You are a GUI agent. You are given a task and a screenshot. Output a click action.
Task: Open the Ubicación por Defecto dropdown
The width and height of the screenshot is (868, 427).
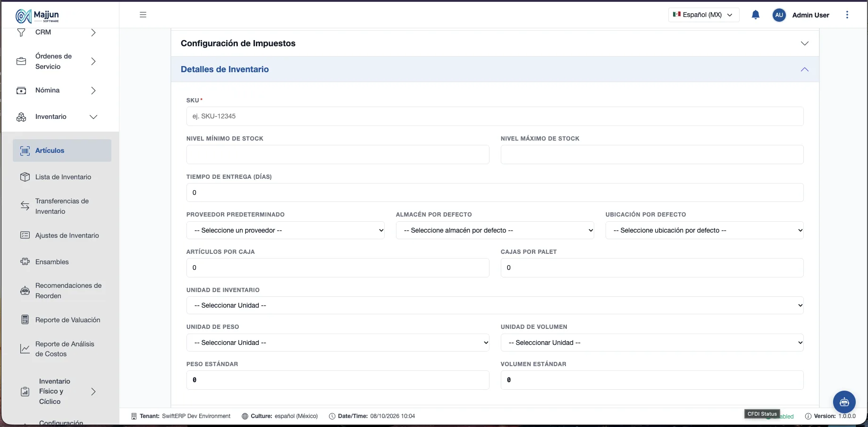tap(705, 230)
